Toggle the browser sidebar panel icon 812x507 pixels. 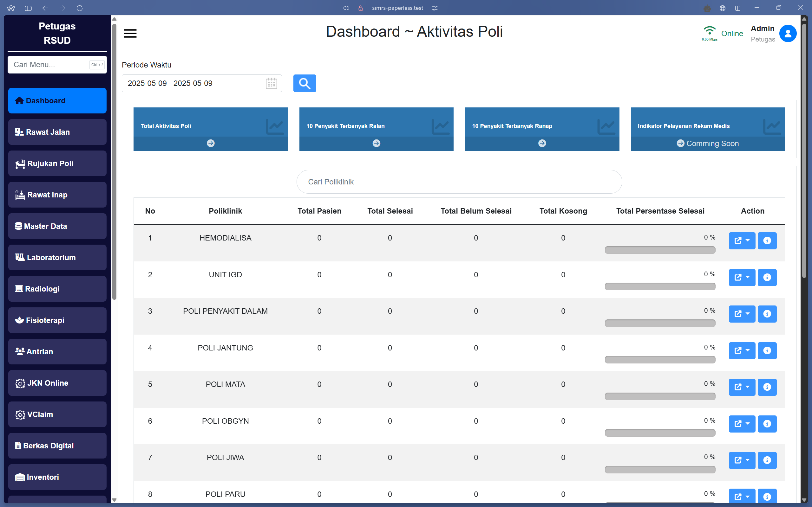point(28,8)
